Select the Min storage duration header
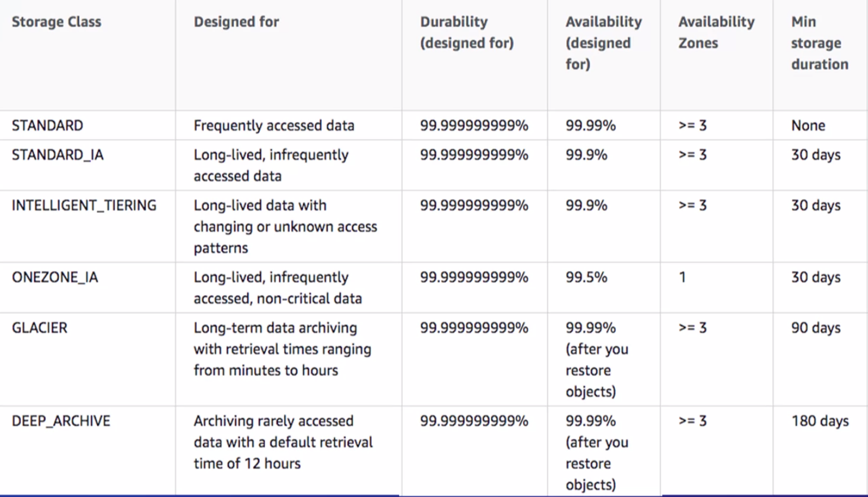868x497 pixels. pos(819,43)
